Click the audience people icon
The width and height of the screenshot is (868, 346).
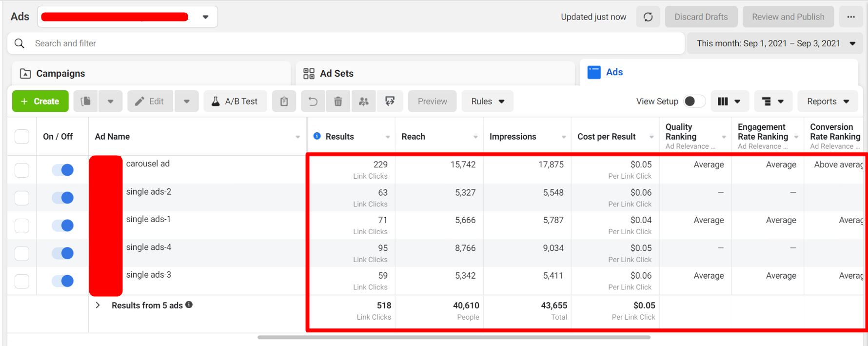point(364,101)
